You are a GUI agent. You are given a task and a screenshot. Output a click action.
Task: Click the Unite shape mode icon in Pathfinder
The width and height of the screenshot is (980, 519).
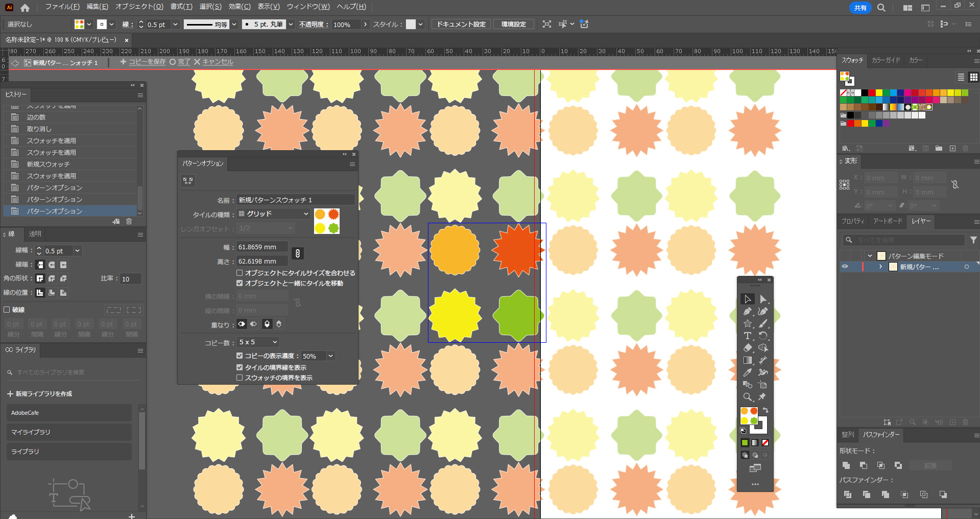coord(846,465)
